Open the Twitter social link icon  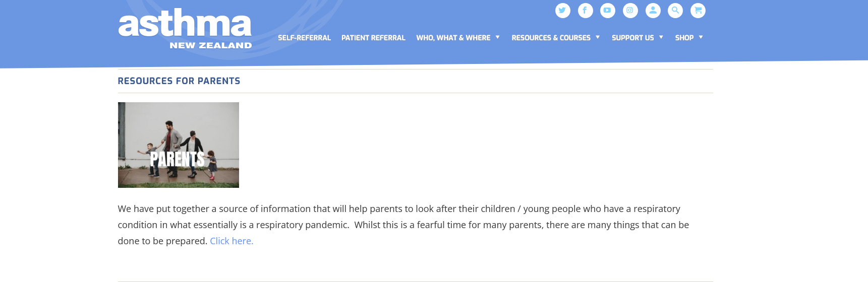pyautogui.click(x=562, y=11)
